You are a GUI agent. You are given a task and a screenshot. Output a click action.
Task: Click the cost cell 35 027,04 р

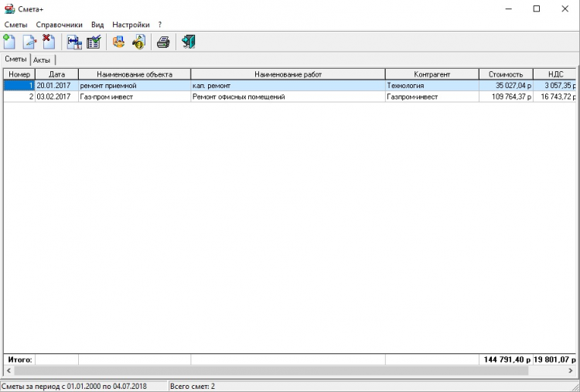(x=506, y=85)
